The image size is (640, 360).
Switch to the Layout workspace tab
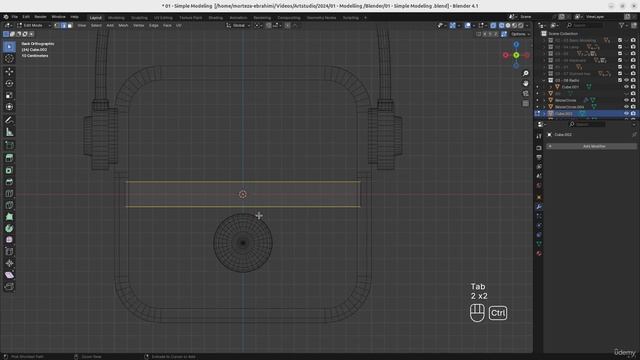pos(96,18)
